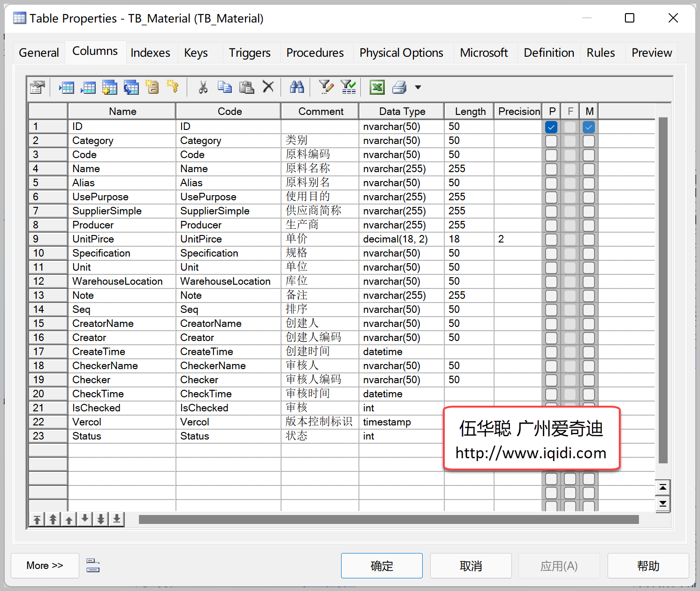
Task: Click the Delete X icon in toolbar
Action: click(x=268, y=87)
